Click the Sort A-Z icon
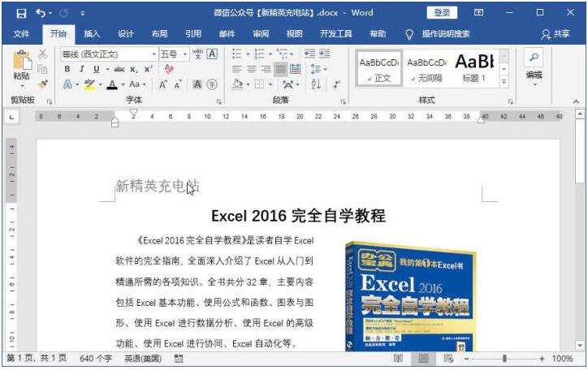This screenshot has height=370, width=588. tap(316, 84)
